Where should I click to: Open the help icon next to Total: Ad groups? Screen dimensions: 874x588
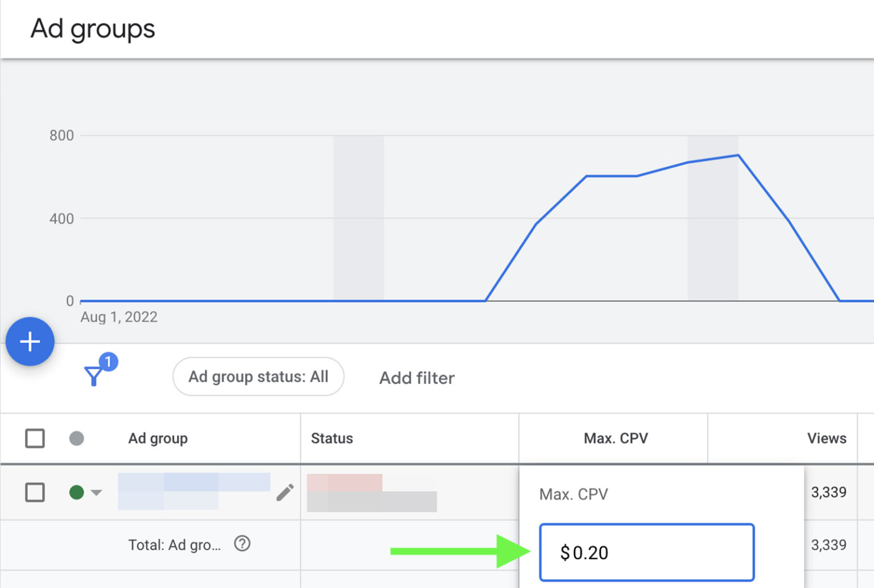click(242, 544)
